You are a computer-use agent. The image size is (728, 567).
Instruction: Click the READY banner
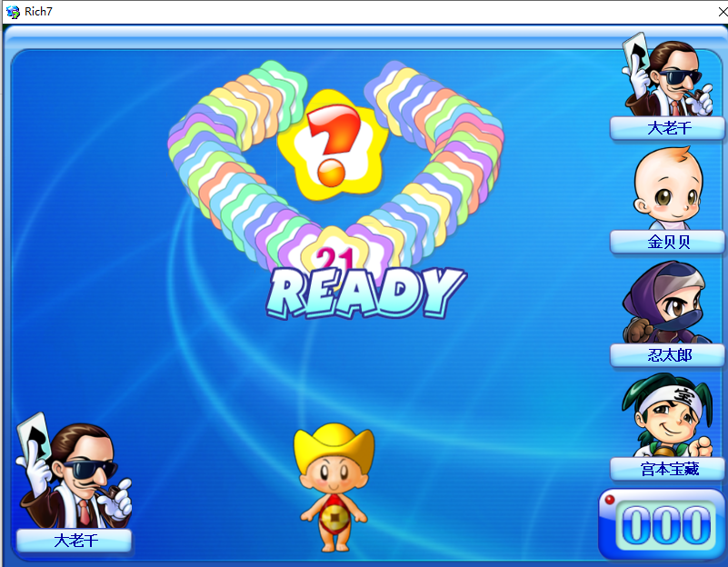(366, 293)
